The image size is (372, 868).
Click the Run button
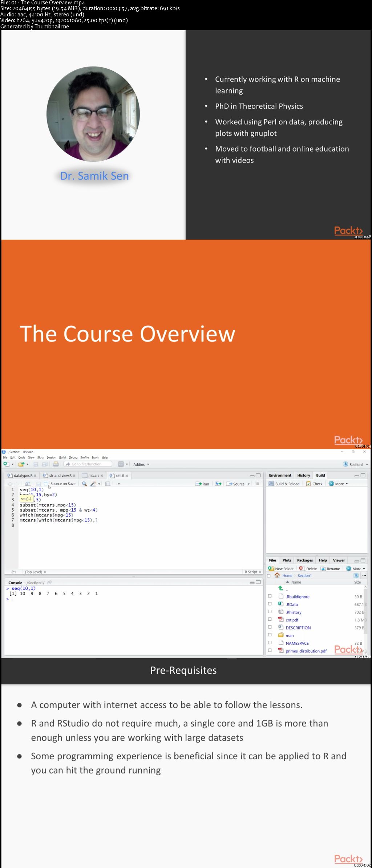pyautogui.click(x=202, y=484)
